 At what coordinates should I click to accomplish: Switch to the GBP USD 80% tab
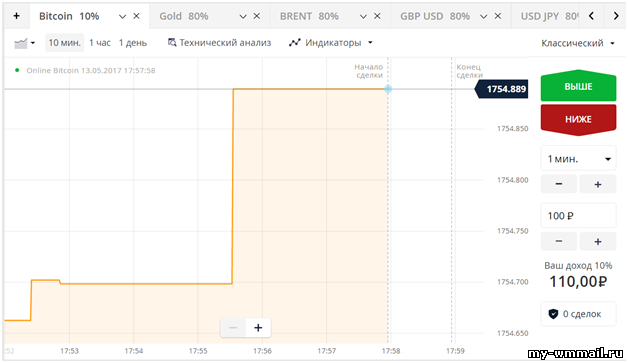[435, 16]
